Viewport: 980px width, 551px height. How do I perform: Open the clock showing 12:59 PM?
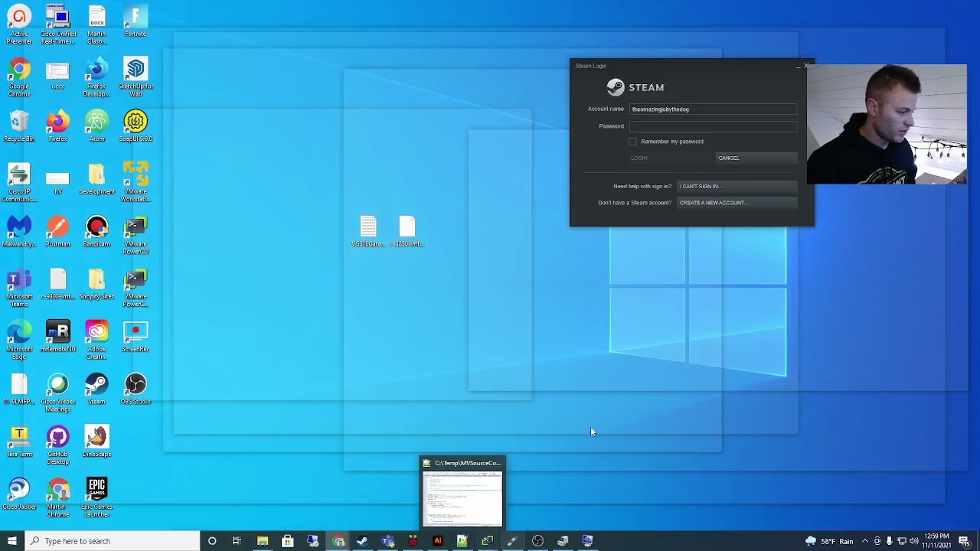tap(936, 541)
